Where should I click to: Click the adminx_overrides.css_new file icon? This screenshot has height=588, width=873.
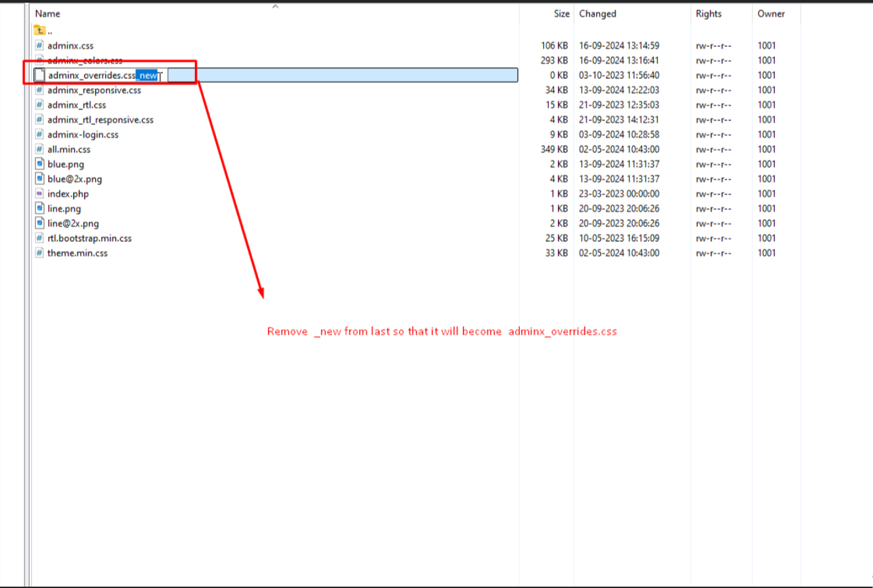[39, 75]
